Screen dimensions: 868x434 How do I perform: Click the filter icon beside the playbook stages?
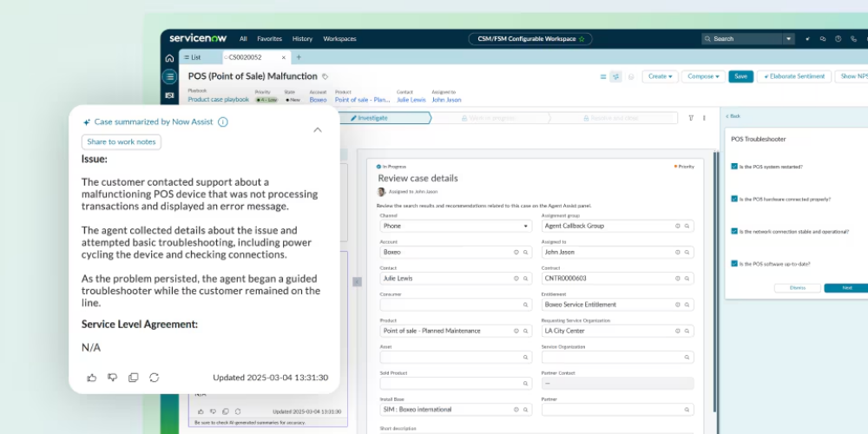point(691,118)
